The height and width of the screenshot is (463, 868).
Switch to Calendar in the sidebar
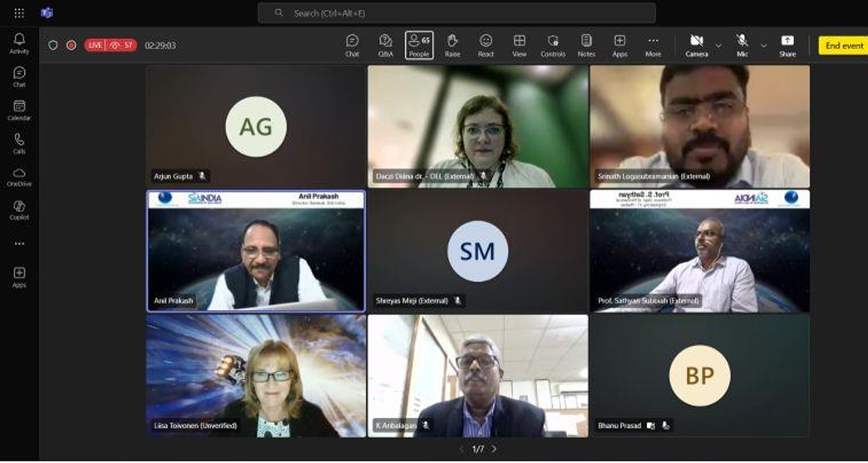(19, 110)
